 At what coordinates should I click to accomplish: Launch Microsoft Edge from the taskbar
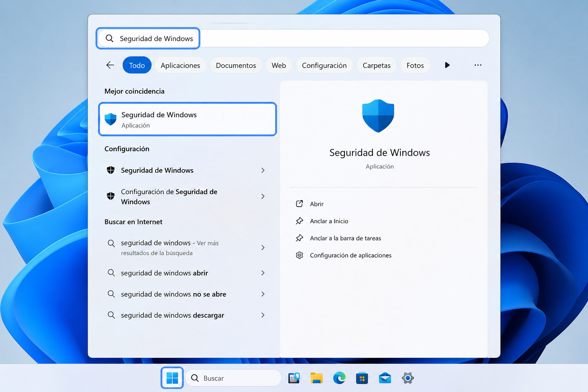[339, 378]
